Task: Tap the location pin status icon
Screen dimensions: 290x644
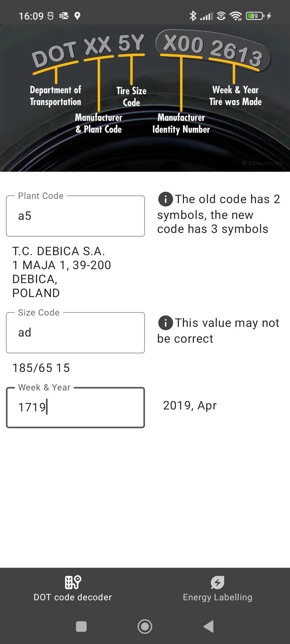Action: tap(77, 16)
